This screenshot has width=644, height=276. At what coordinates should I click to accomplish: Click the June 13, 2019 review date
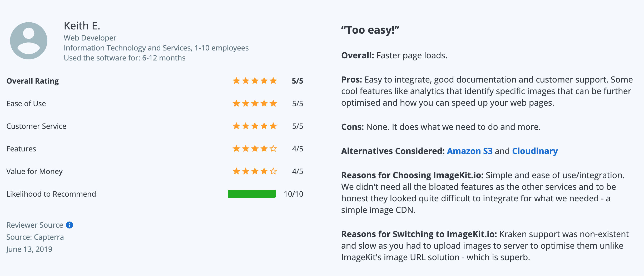tap(29, 249)
